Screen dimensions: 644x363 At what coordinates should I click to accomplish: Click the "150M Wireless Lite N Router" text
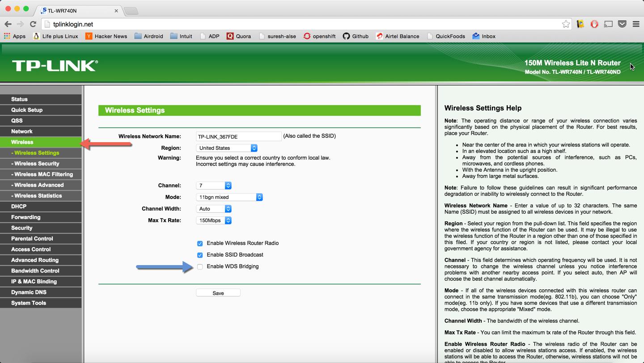tap(572, 63)
